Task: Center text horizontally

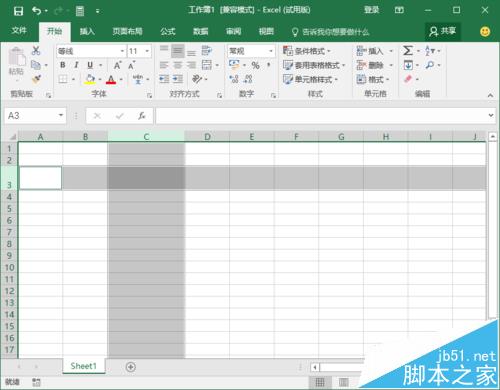Action: (178, 65)
